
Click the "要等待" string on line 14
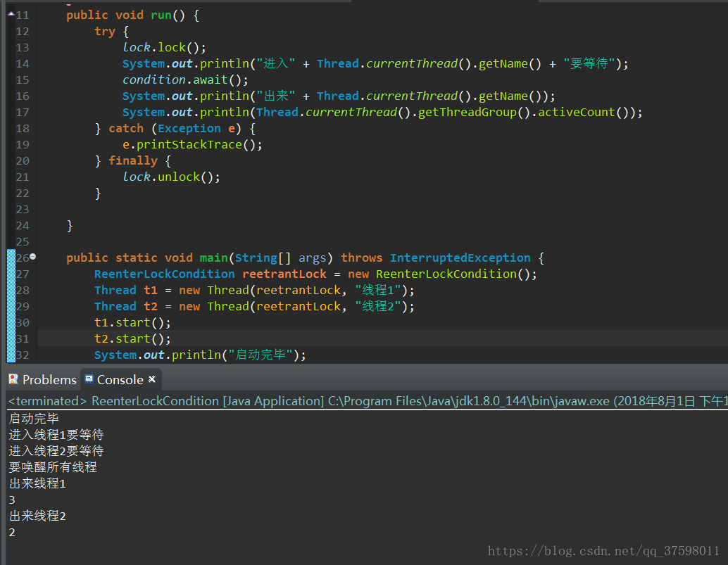[x=589, y=63]
